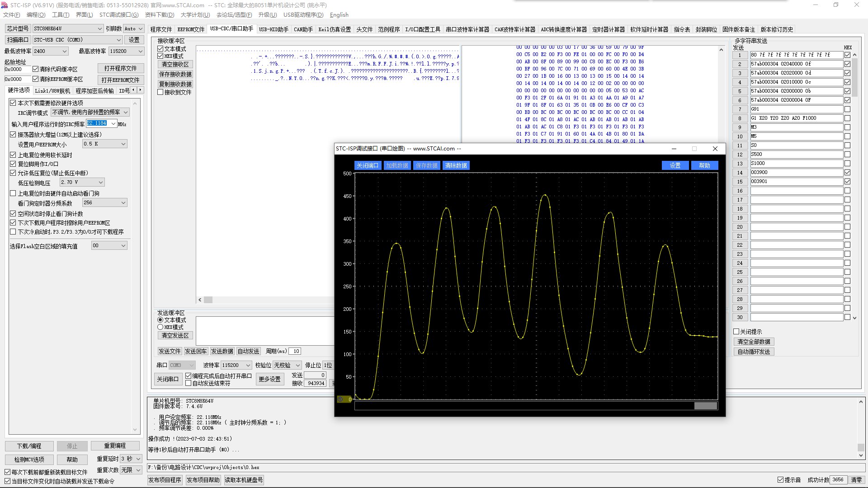
Task: Select HEX模式 radio in send buffer
Action: point(160,327)
